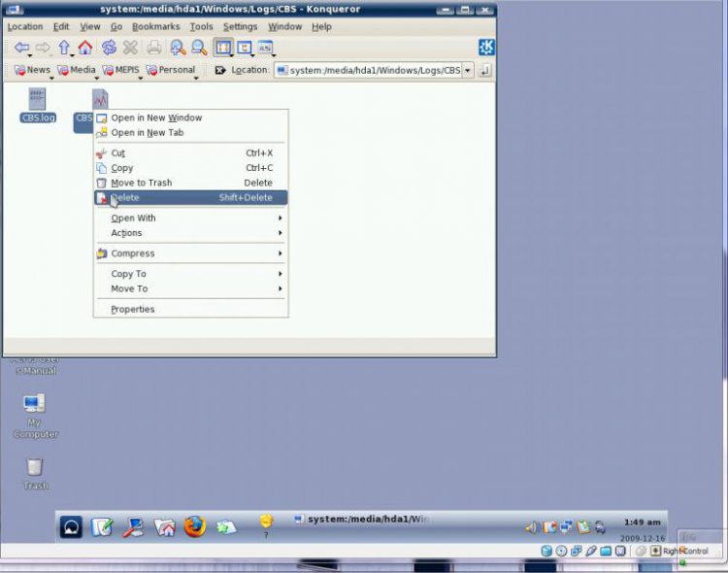Go to the Home folder icon
The height and width of the screenshot is (573, 728).
click(x=85, y=48)
